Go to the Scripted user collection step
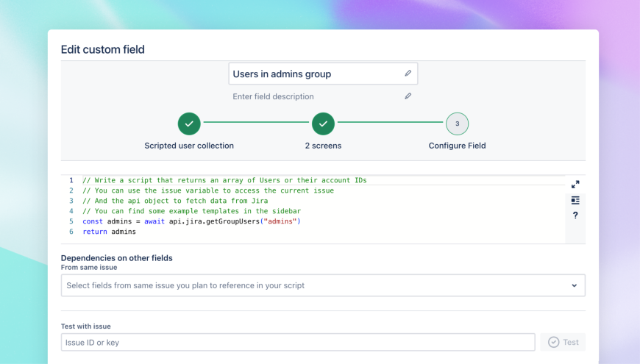640x364 pixels. (x=189, y=146)
